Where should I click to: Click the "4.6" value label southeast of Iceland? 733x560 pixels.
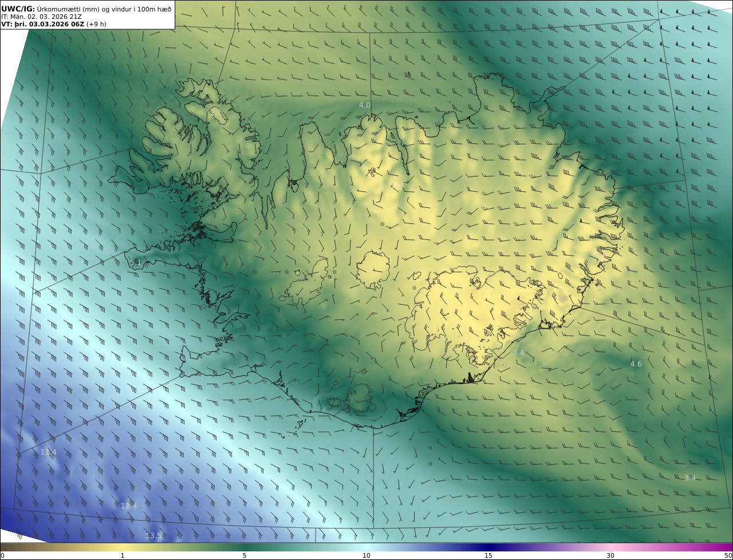click(636, 364)
